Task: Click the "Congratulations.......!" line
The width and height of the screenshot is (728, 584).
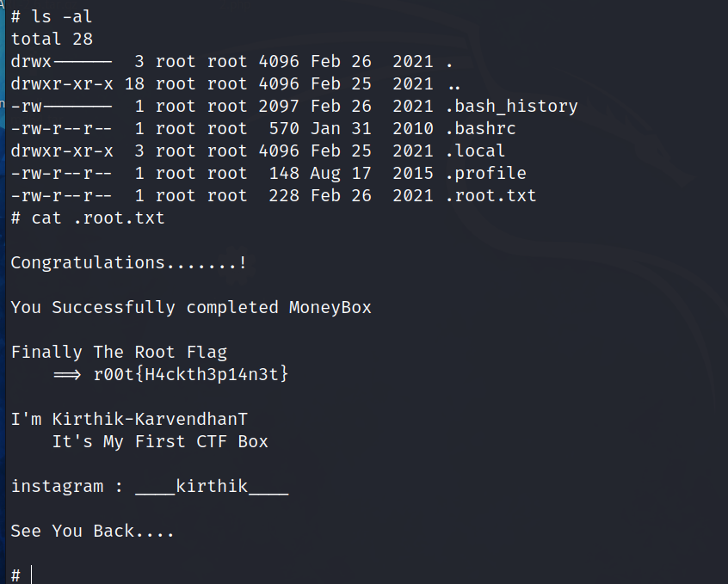Action: click(x=129, y=263)
